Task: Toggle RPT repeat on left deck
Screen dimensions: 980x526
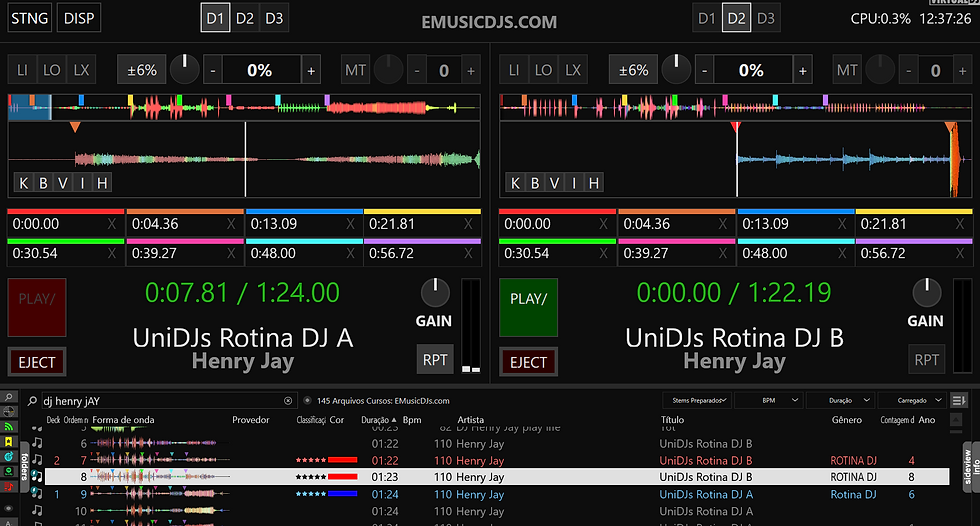Action: click(x=435, y=360)
